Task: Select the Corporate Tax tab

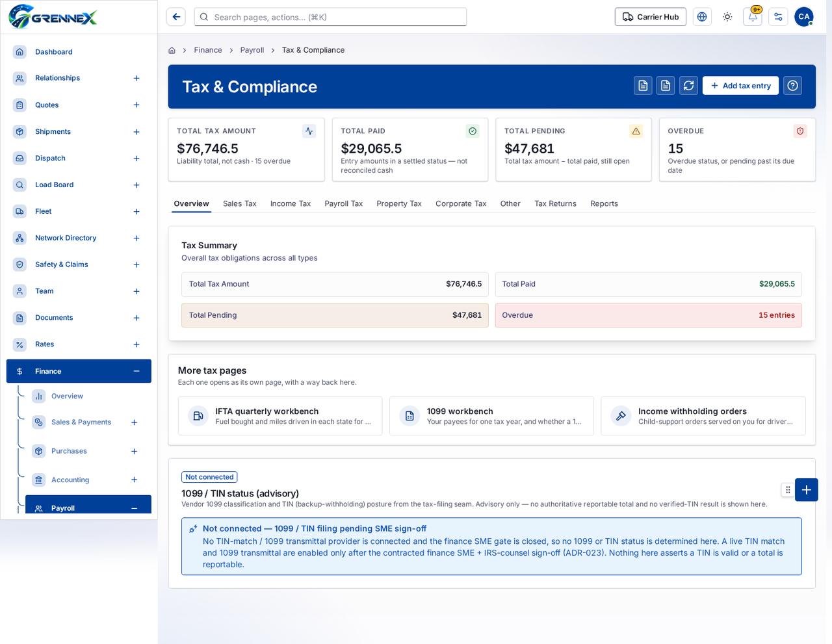Action: [461, 203]
